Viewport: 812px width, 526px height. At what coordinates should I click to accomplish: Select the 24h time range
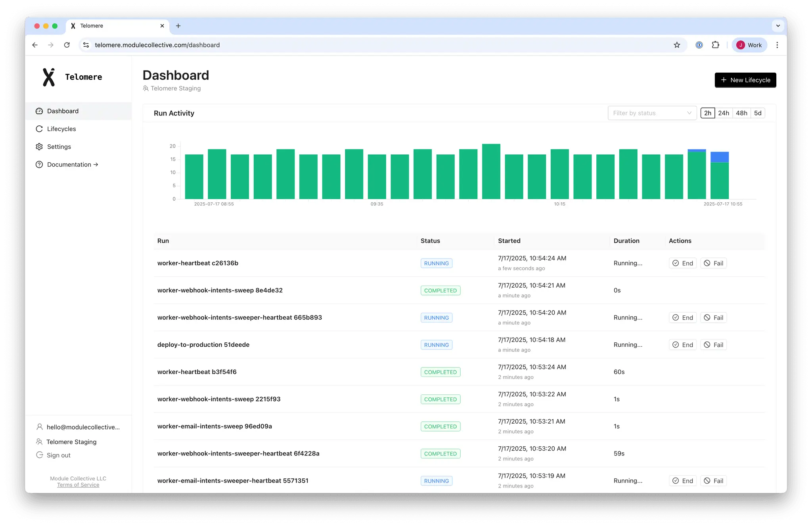724,113
